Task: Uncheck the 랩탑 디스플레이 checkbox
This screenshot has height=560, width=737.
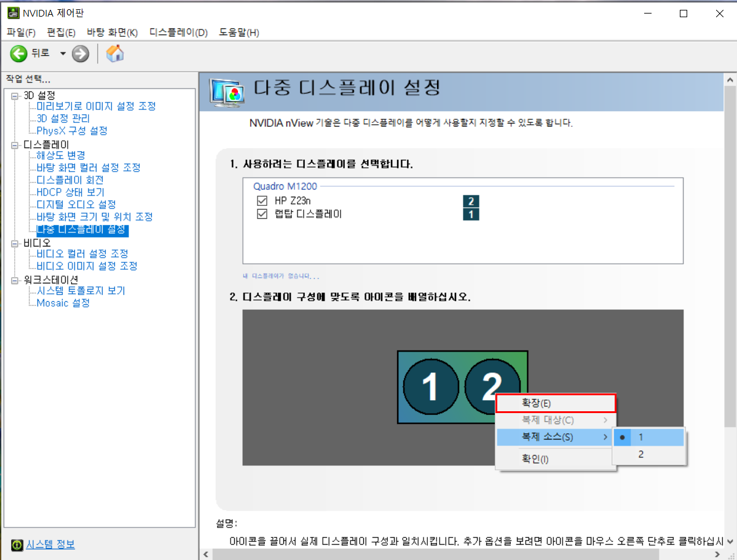Action: pyautogui.click(x=262, y=214)
